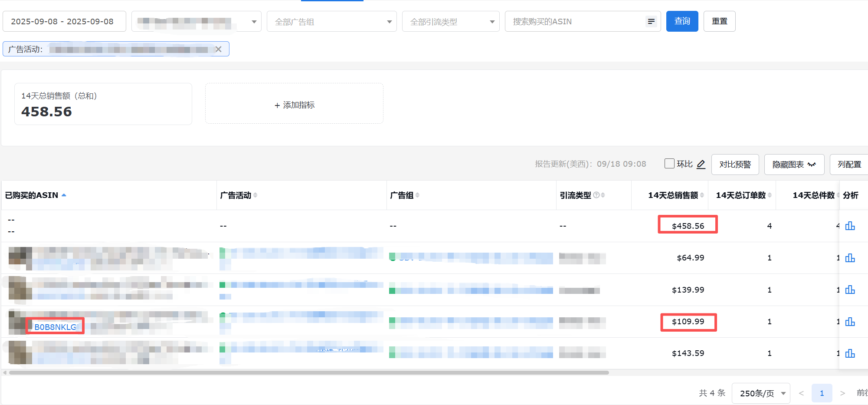Open analysis chart for $143.59 row
This screenshot has height=405, width=868.
coord(850,353)
